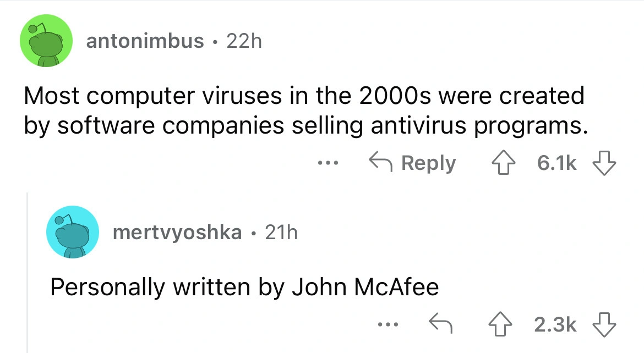
Task: Open mertvyoshka's blue avatar
Action: pyautogui.click(x=73, y=233)
